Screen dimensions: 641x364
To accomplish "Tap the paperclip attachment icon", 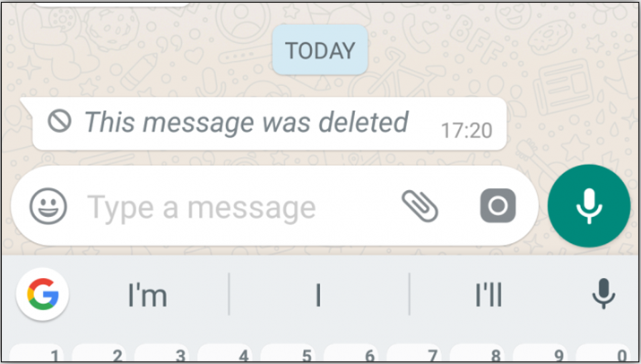I will click(420, 206).
